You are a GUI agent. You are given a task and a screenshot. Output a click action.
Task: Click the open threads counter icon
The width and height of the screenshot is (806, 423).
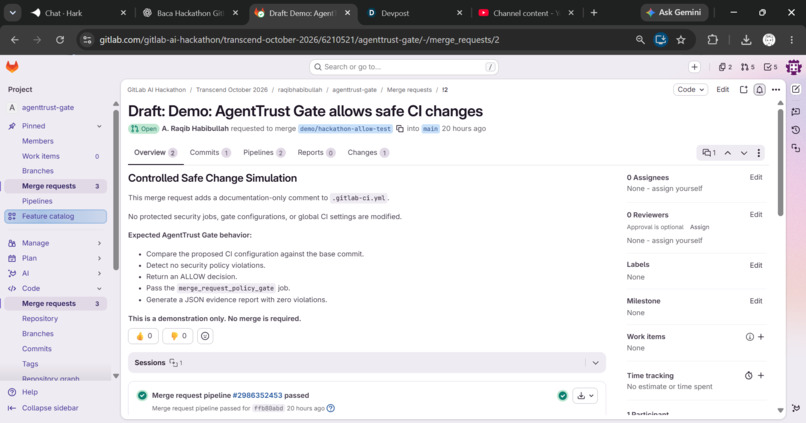coord(709,153)
